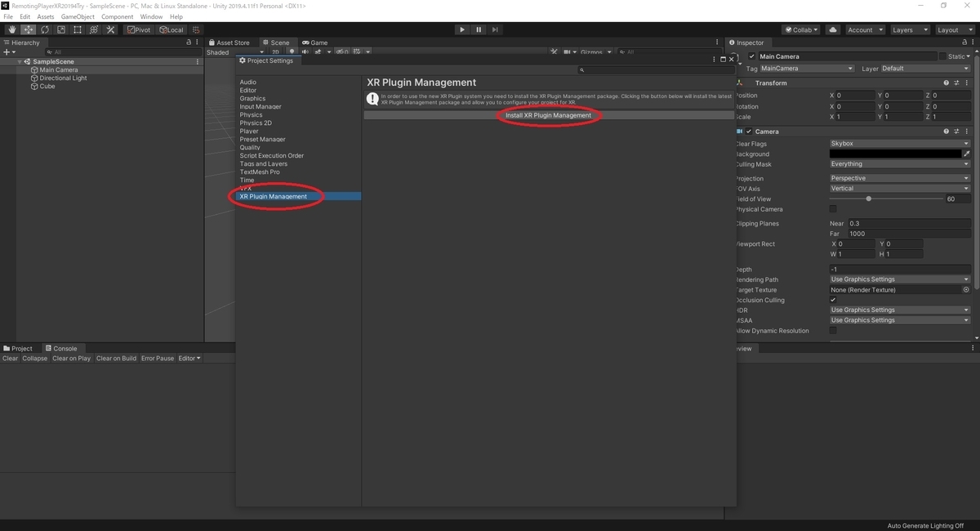Screen dimensions: 980x531
Task: Click the Pause button
Action: click(x=479, y=29)
